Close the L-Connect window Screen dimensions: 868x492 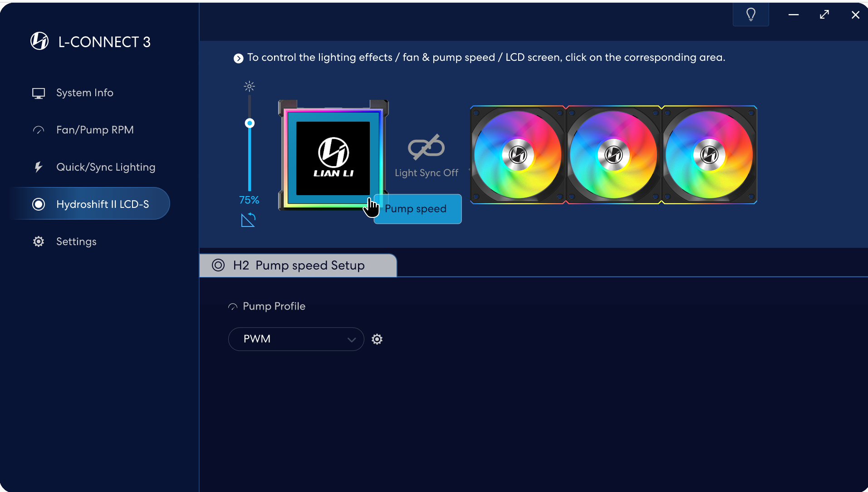pos(855,15)
